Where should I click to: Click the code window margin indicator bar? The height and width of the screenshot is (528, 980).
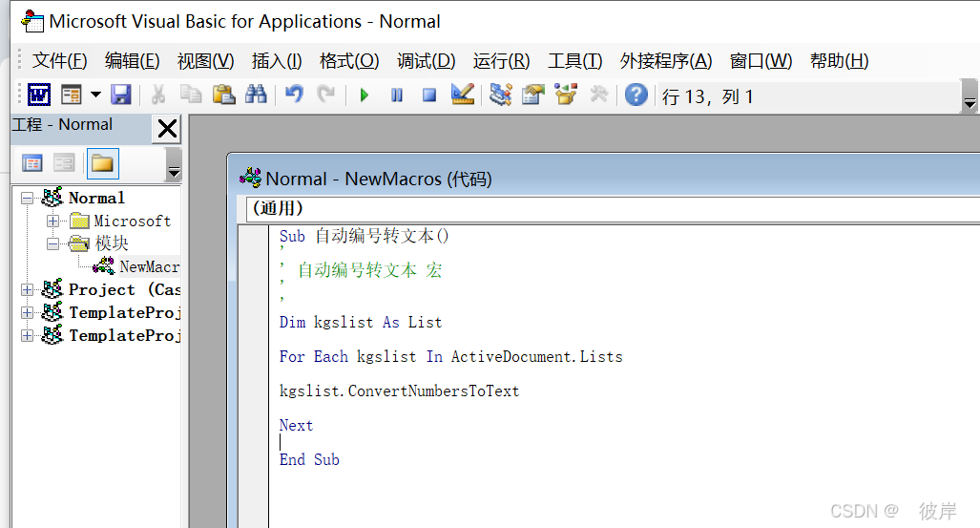(x=254, y=375)
